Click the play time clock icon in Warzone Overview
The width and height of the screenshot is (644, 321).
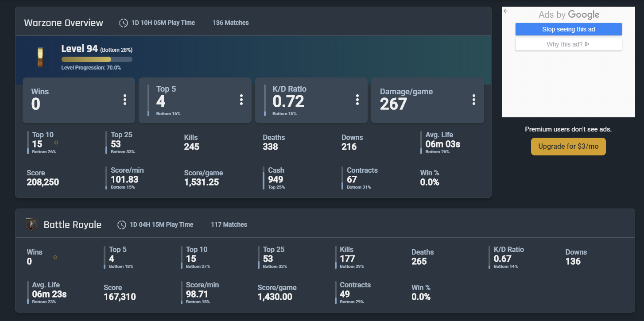123,23
